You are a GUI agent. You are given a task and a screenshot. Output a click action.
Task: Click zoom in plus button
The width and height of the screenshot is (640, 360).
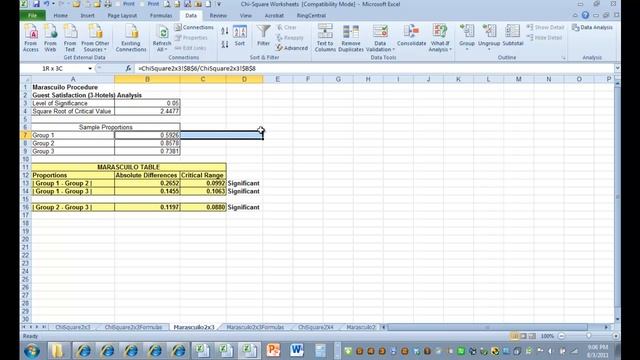616,336
